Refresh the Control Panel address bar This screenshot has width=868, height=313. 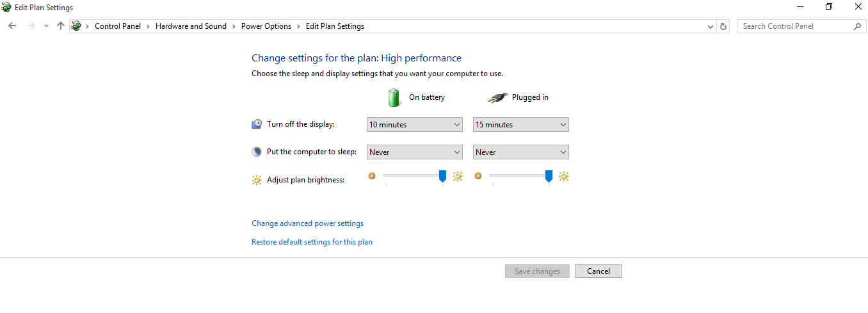(724, 26)
